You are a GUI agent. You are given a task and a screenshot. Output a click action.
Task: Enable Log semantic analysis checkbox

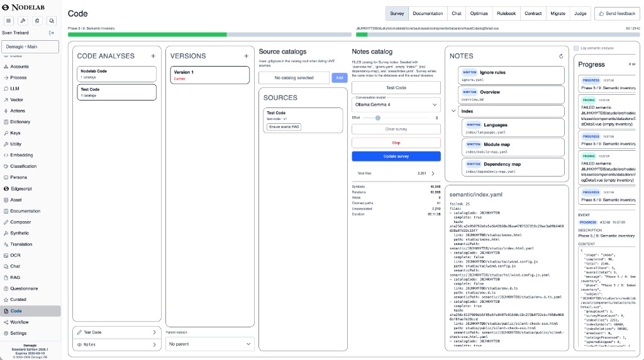point(576,48)
